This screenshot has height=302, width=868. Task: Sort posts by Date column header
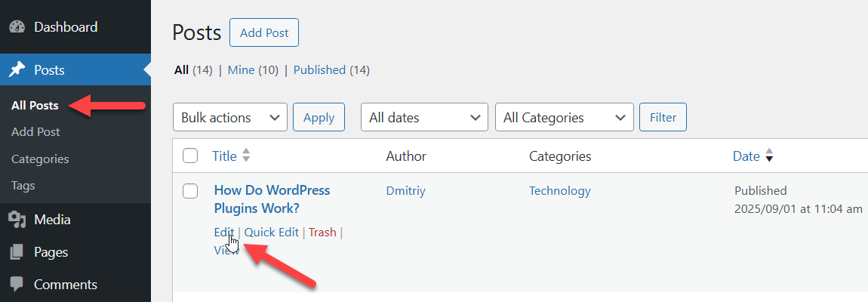(x=746, y=156)
